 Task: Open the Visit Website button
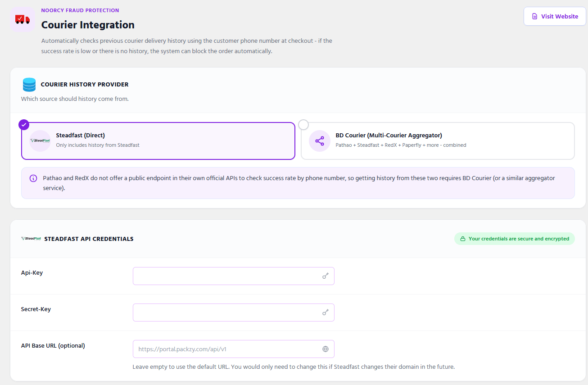click(555, 16)
